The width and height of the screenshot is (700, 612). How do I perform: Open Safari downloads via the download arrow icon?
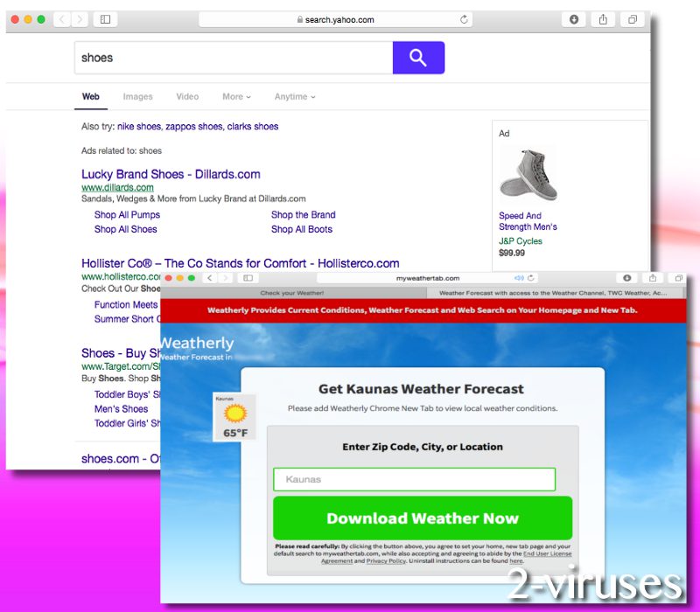pyautogui.click(x=575, y=18)
